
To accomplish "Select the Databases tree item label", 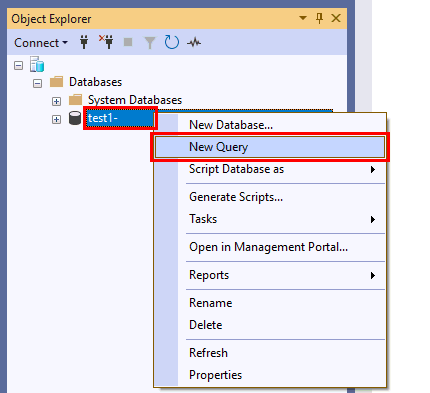I will coord(95,82).
